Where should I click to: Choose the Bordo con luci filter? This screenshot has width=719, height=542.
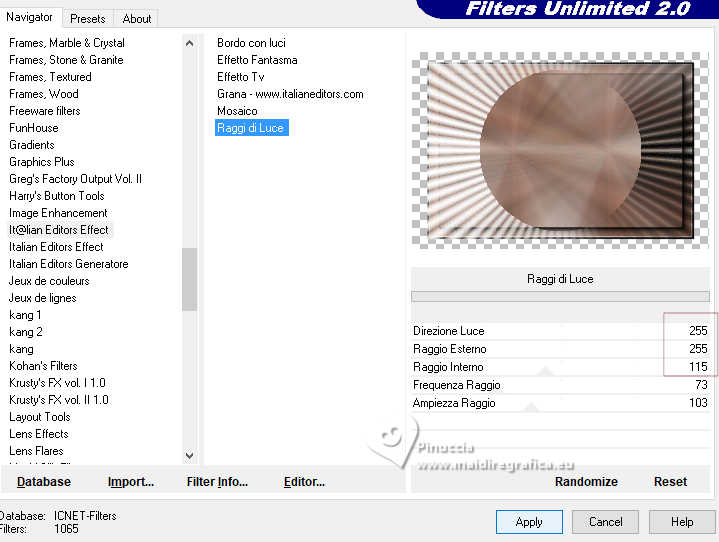(x=251, y=43)
